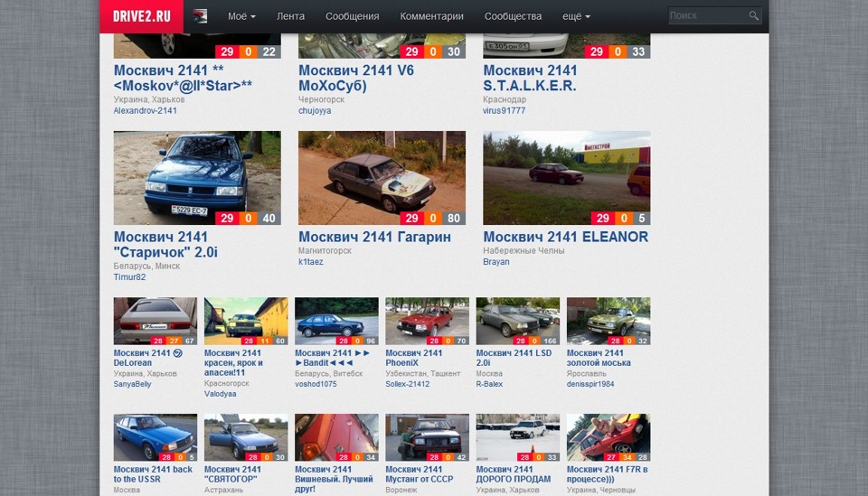Open the Сообщения menu item

[352, 16]
